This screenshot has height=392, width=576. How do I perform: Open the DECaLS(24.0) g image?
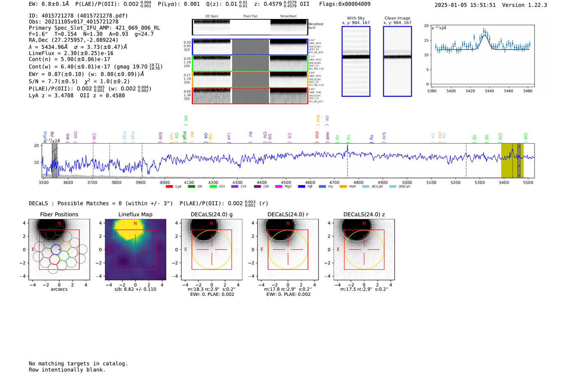pos(212,250)
